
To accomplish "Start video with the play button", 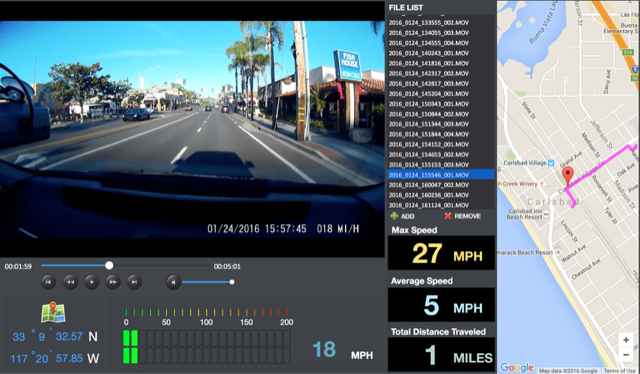I will (x=92, y=282).
